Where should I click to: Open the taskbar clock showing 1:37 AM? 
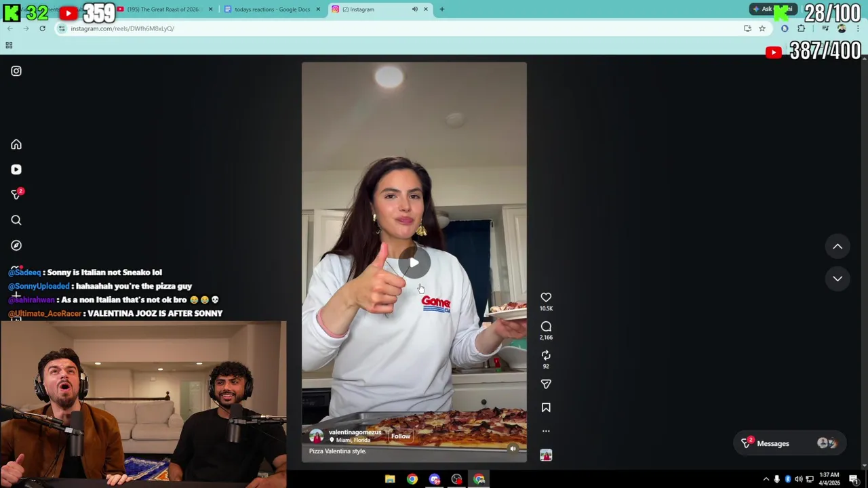pyautogui.click(x=829, y=479)
